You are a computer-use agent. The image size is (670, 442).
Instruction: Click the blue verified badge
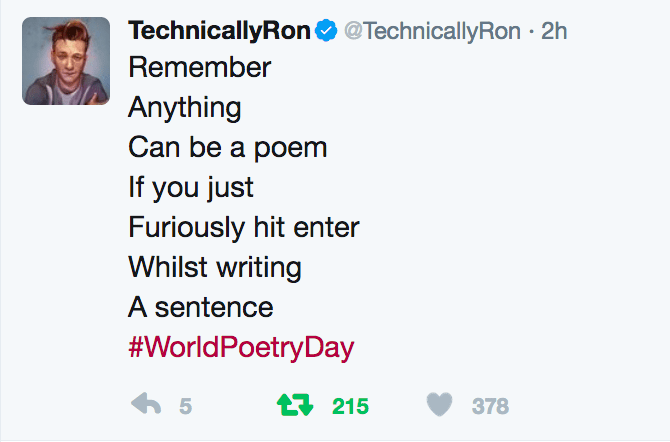point(326,32)
